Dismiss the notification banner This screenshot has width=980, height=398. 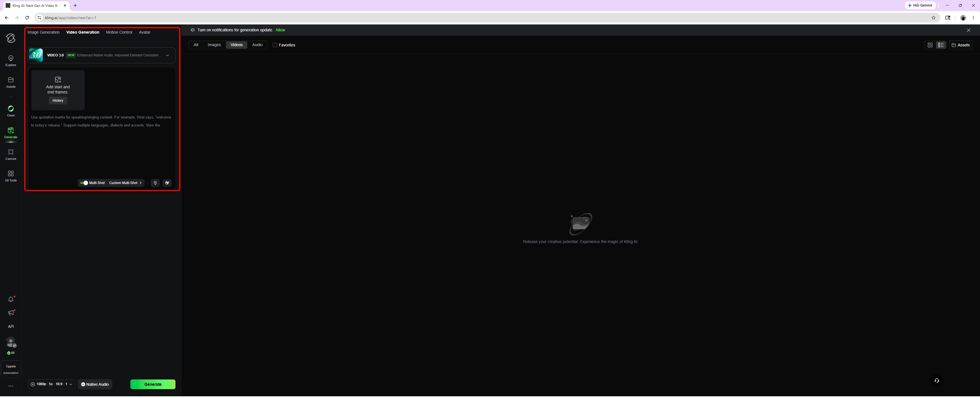969,30
